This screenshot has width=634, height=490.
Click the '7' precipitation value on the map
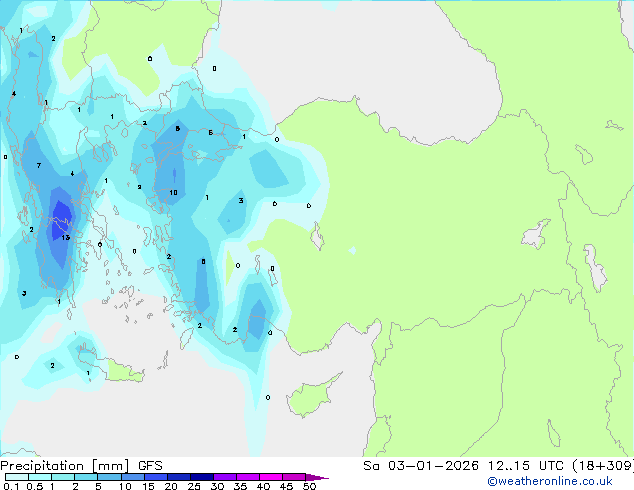coord(39,165)
